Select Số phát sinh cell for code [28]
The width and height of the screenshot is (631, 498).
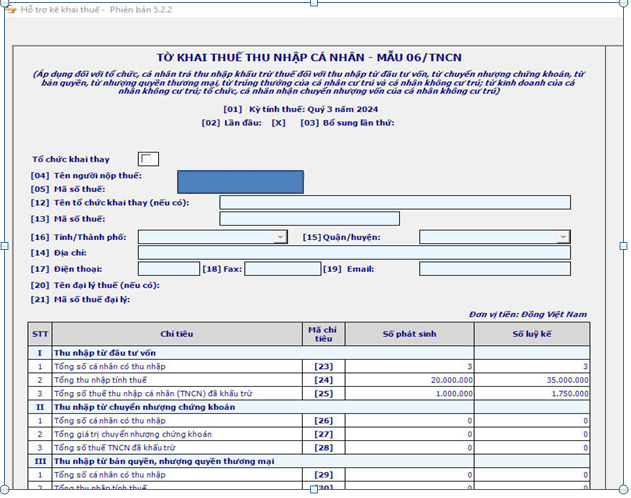408,447
